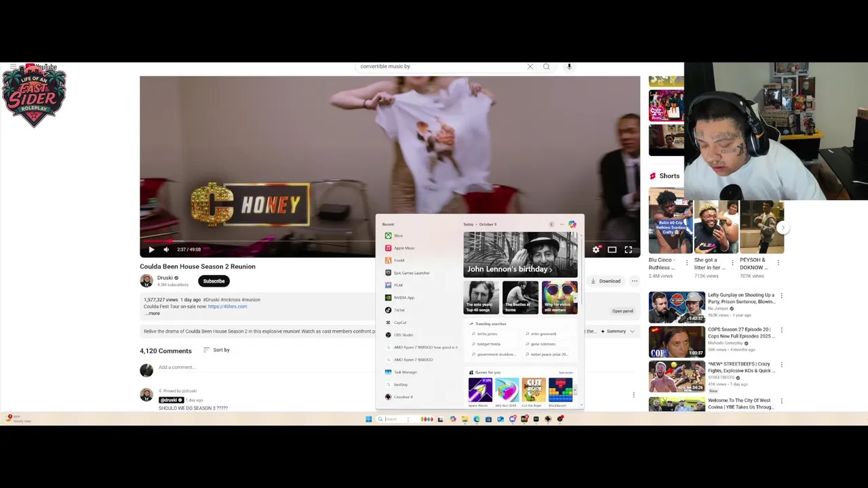Launch Apple Music from the Recent list

click(x=420, y=248)
